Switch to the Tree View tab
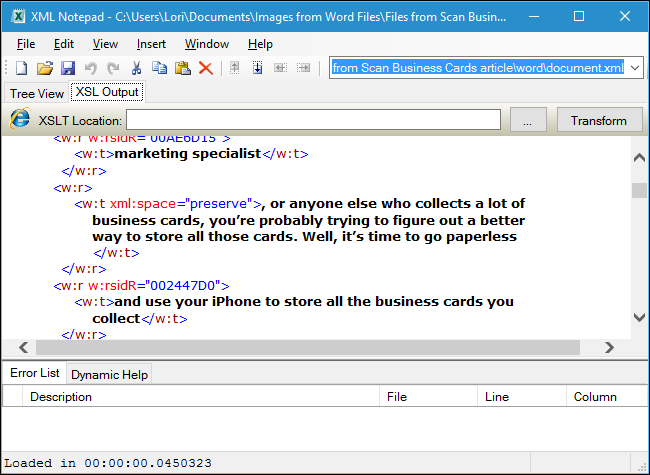 [x=36, y=94]
